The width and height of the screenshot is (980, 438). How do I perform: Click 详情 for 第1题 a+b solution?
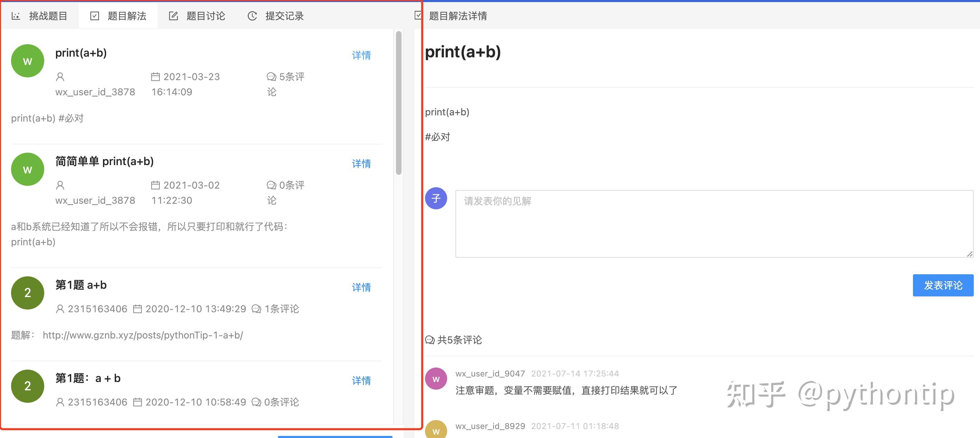pos(361,287)
